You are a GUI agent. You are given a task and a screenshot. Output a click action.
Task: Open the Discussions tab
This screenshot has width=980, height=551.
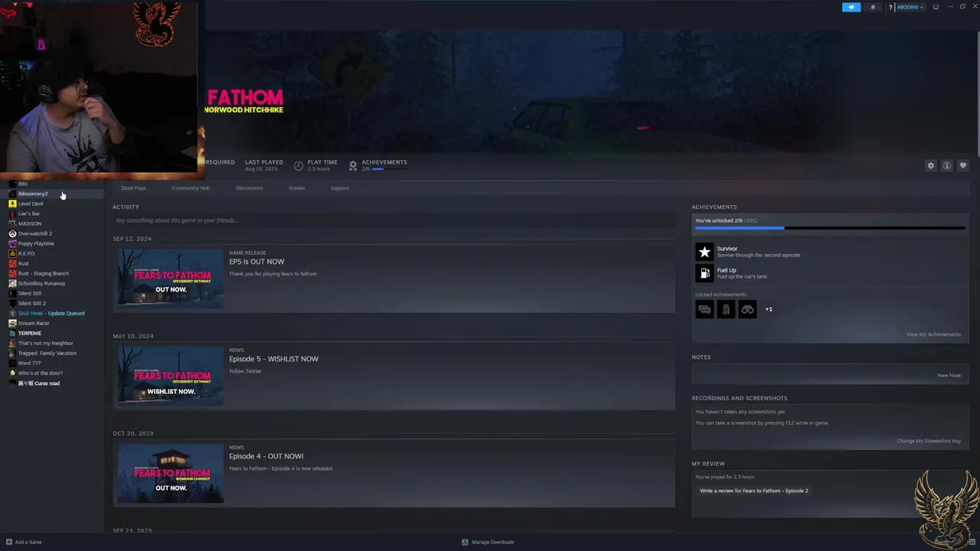[x=249, y=187]
